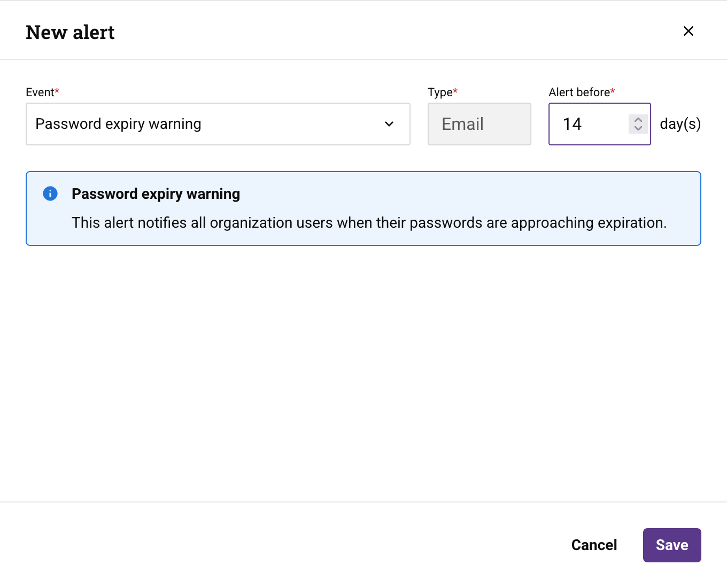The width and height of the screenshot is (727, 588).
Task: Click the up arrow to increase days
Action: point(638,119)
